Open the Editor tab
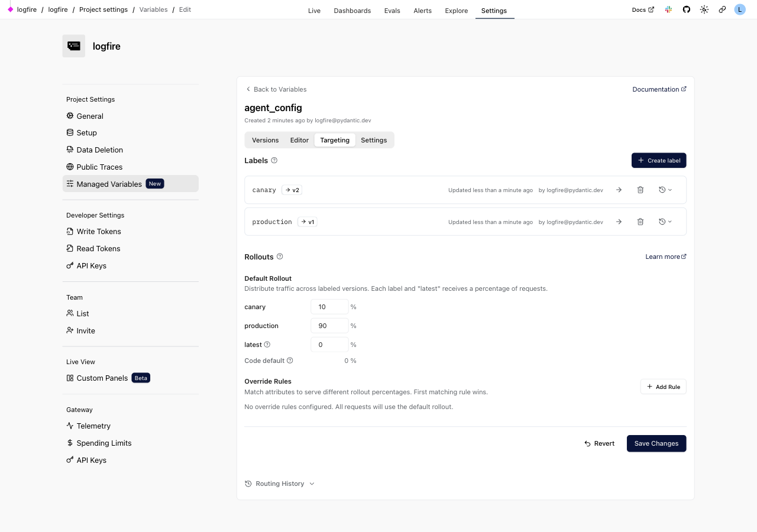Viewport: 757px width, 532px height. pos(299,140)
